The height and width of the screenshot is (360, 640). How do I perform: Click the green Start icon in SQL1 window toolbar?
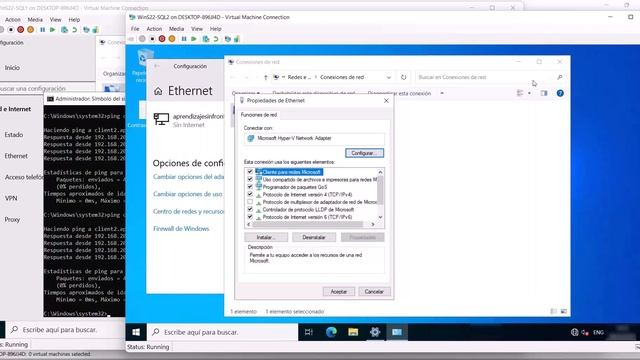(52, 30)
